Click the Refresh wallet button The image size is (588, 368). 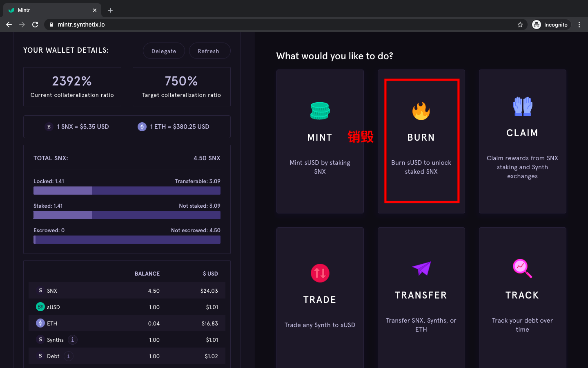pyautogui.click(x=209, y=51)
